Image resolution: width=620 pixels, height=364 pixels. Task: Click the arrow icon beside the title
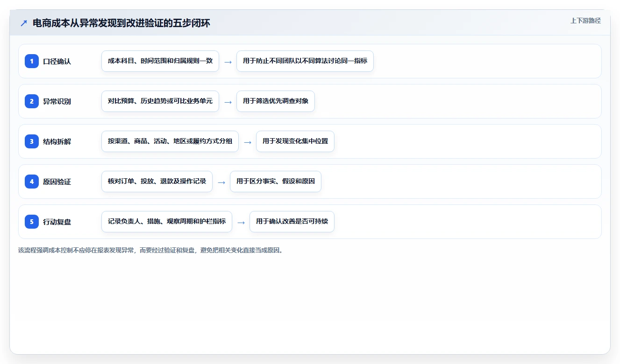pos(24,23)
